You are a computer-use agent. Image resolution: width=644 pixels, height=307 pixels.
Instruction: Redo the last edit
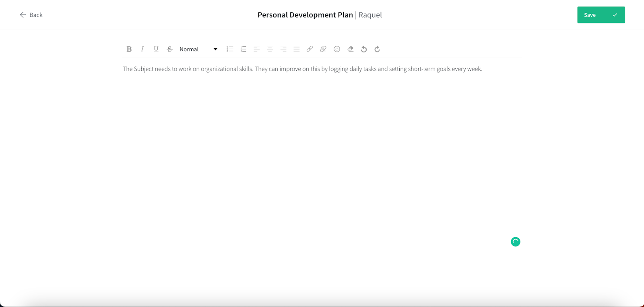click(x=377, y=49)
